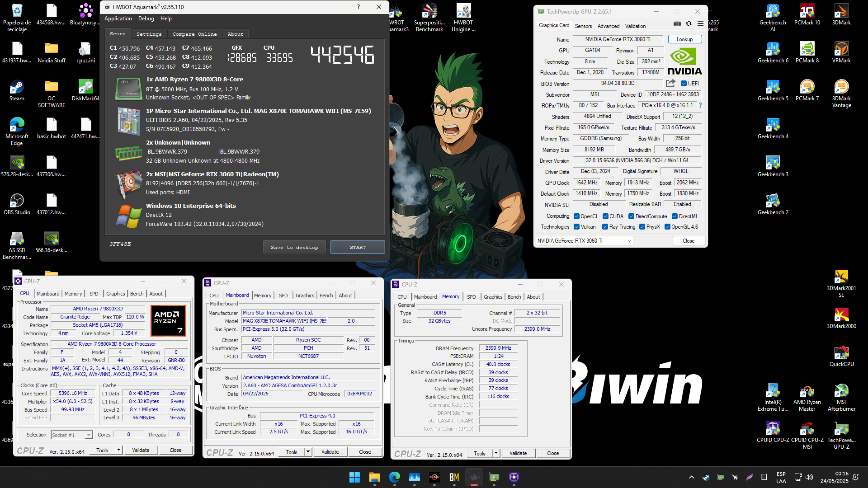Image resolution: width=868 pixels, height=488 pixels.
Task: Open the Help menu in Aquamark
Action: click(166, 19)
